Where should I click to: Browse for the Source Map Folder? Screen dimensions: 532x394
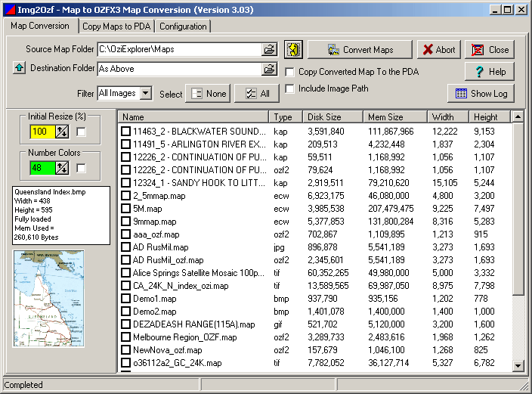pos(269,50)
